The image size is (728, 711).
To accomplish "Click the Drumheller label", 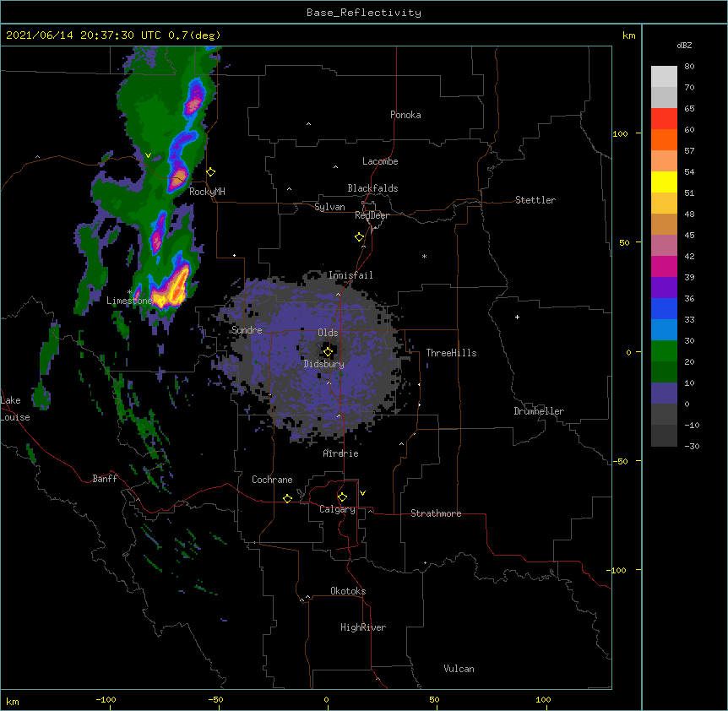I will coord(539,411).
